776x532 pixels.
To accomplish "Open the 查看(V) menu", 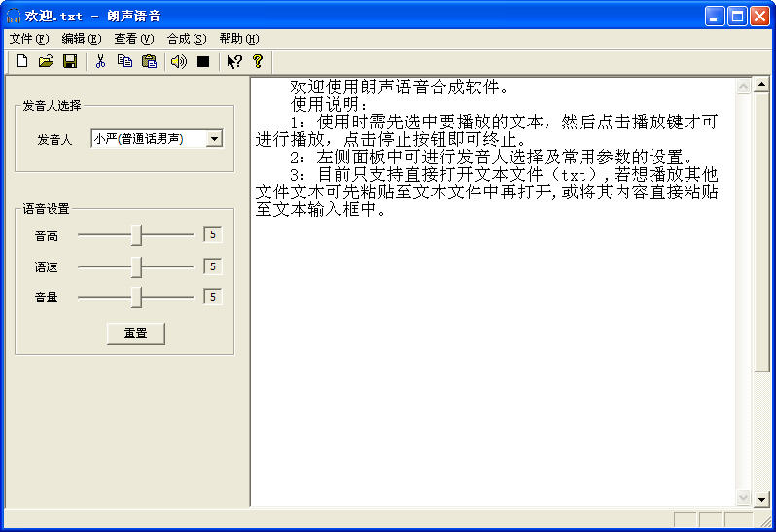I will [x=133, y=39].
